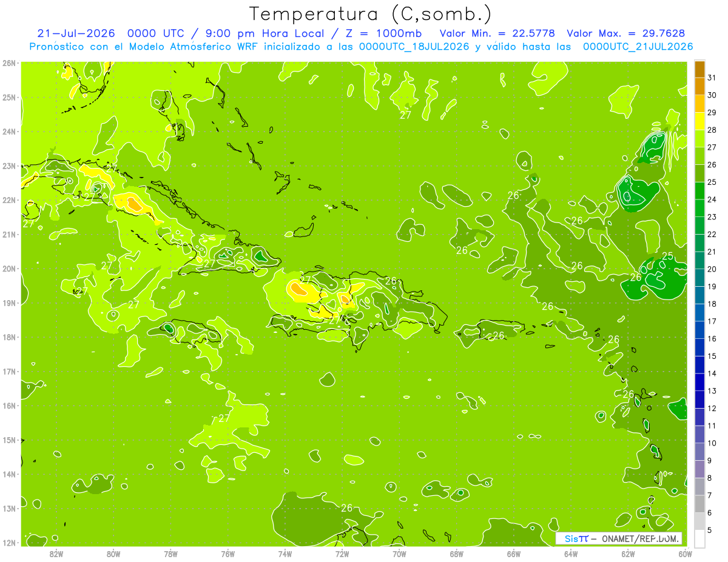Click the "ONAMET/REP.DOM." credit label

642,538
